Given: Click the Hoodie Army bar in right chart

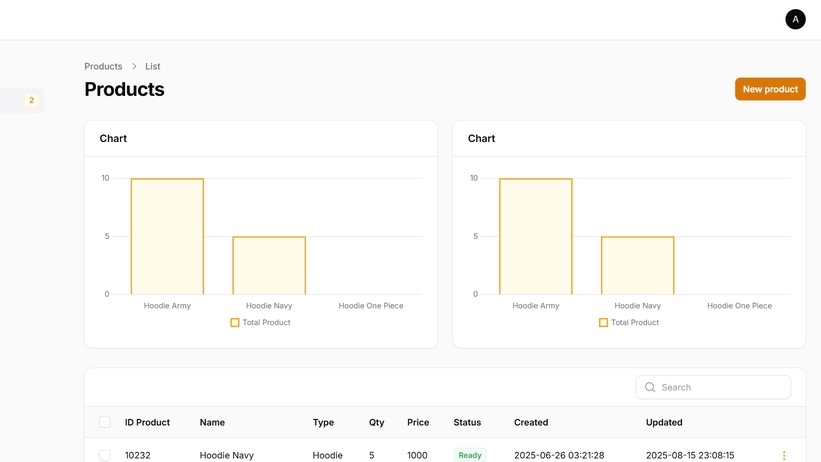Looking at the screenshot, I should click(536, 236).
